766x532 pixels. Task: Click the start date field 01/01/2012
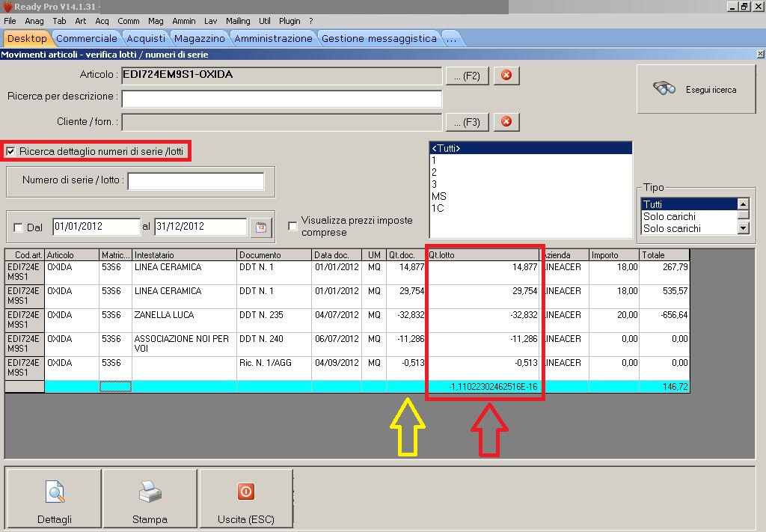pyautogui.click(x=96, y=227)
